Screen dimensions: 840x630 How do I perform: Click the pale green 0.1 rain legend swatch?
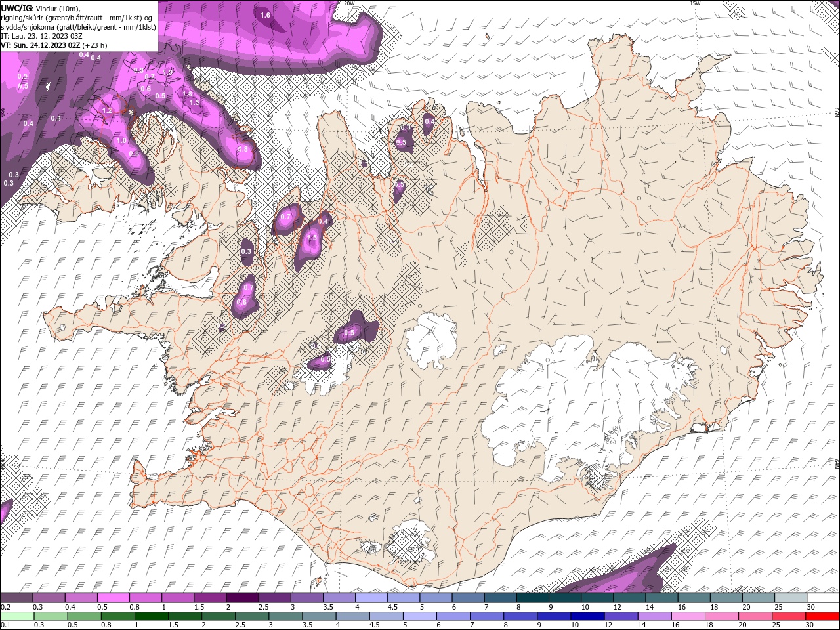[x=17, y=616]
